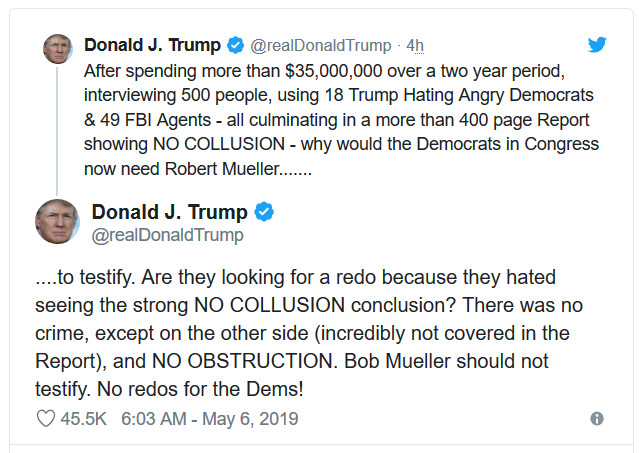
Task: Like the tweet with the heart icon
Action: coord(45,419)
